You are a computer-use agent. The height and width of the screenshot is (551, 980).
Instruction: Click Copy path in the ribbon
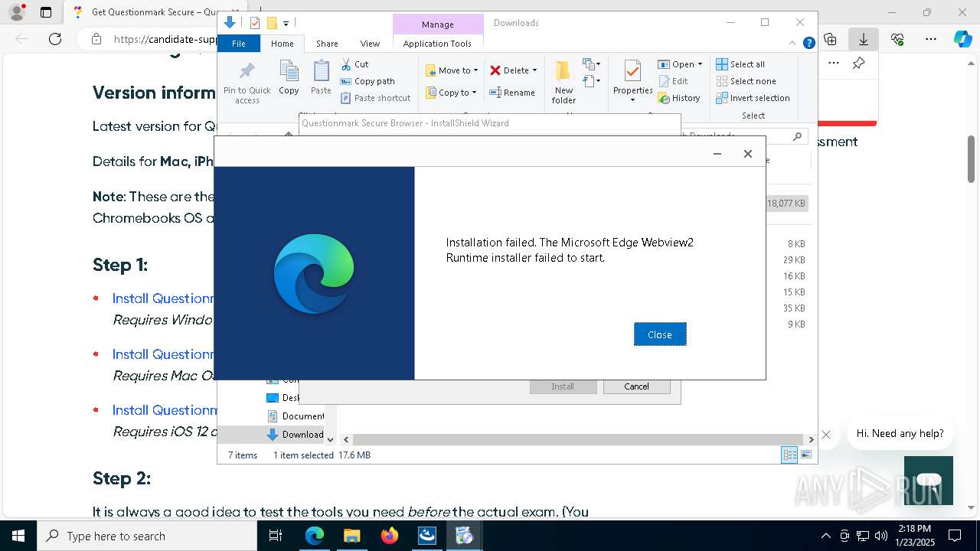coord(367,81)
